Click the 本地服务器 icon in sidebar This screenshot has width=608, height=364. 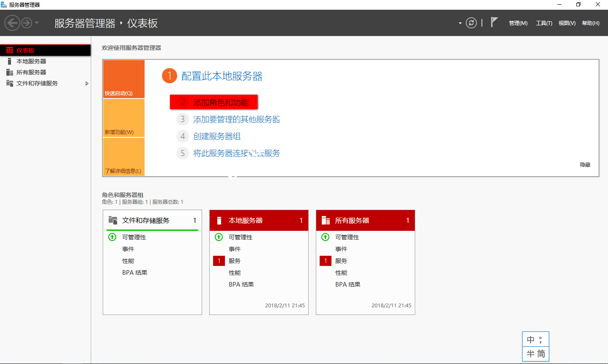pyautogui.click(x=10, y=61)
